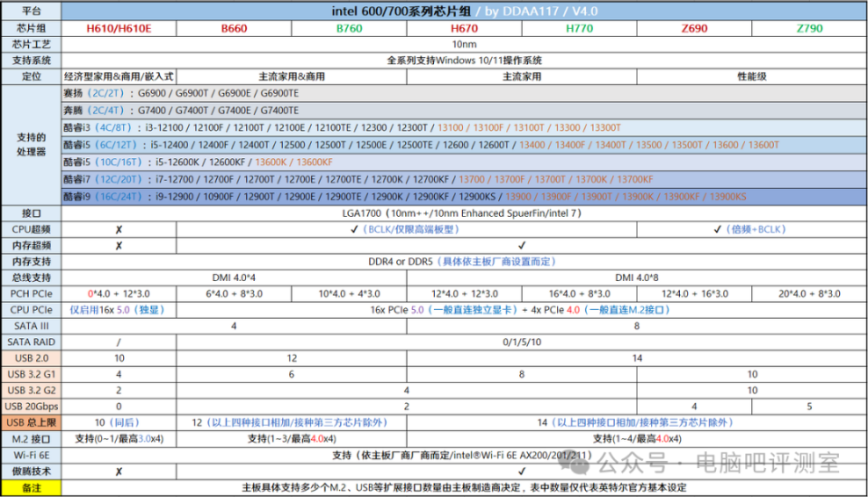The image size is (868, 497).
Task: Select the "酷睿i9 (16C/24T)" processor row
Action: (464, 196)
